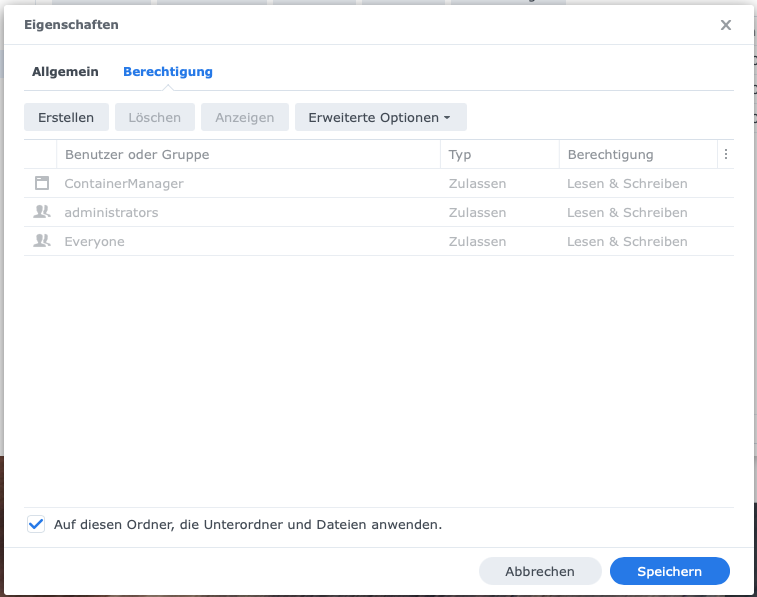Click the administrators group icon
This screenshot has height=597, width=757.
(x=41, y=212)
